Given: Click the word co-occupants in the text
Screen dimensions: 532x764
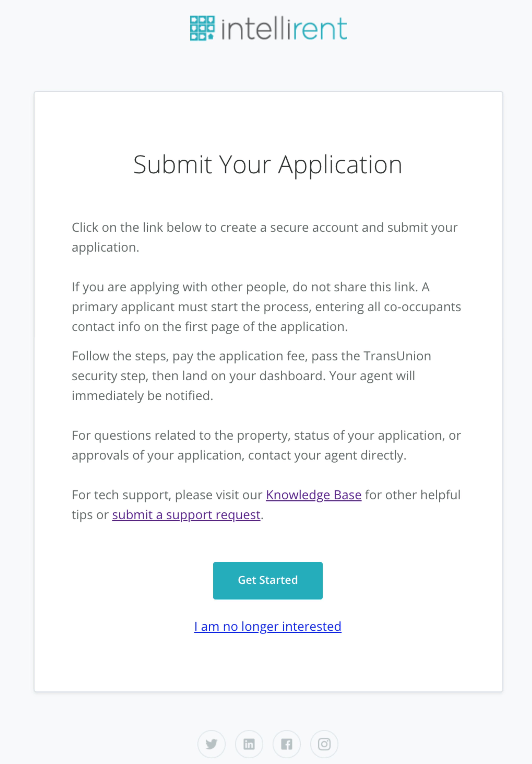Looking at the screenshot, I should (423, 307).
